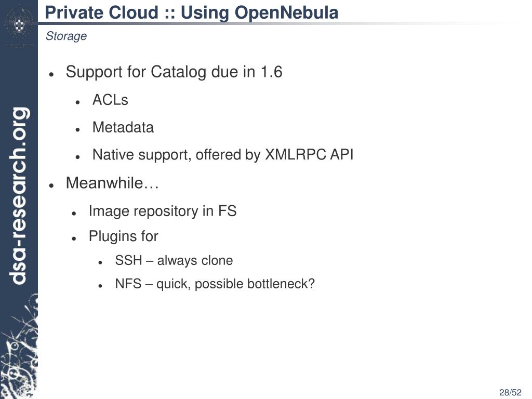Click the 'Plugins for' bullet text
This screenshot has height=399, width=532.
point(123,236)
